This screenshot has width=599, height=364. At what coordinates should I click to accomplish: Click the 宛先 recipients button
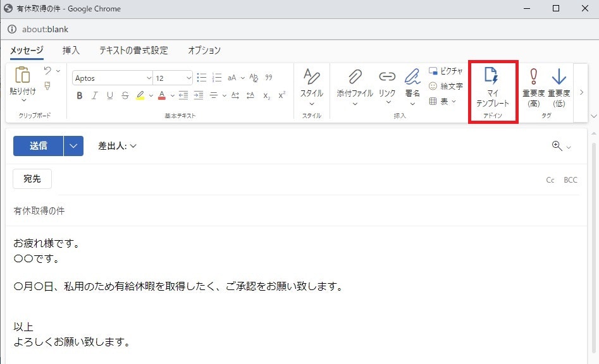tap(32, 179)
